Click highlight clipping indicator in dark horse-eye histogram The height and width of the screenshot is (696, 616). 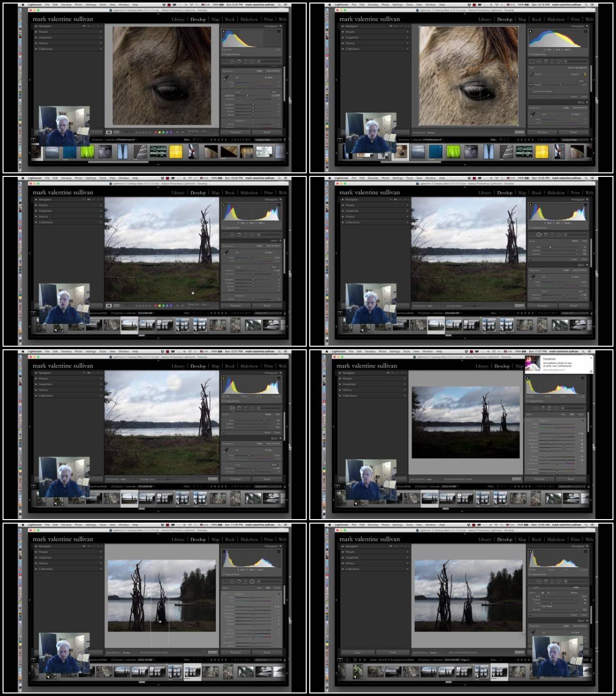point(278,31)
